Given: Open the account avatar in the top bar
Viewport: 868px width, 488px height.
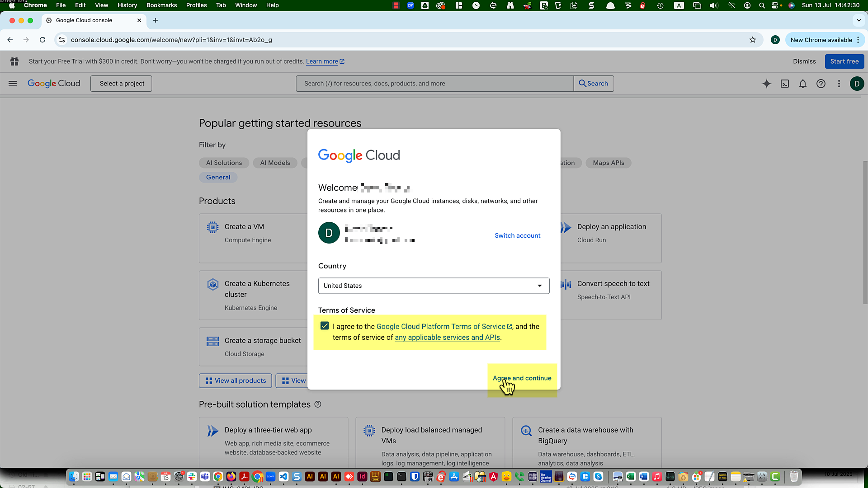Looking at the screenshot, I should click(x=857, y=84).
